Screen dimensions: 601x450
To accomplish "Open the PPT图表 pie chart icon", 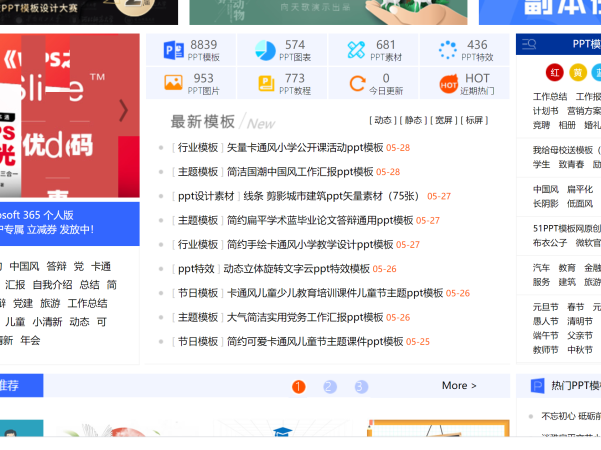I will click(265, 51).
